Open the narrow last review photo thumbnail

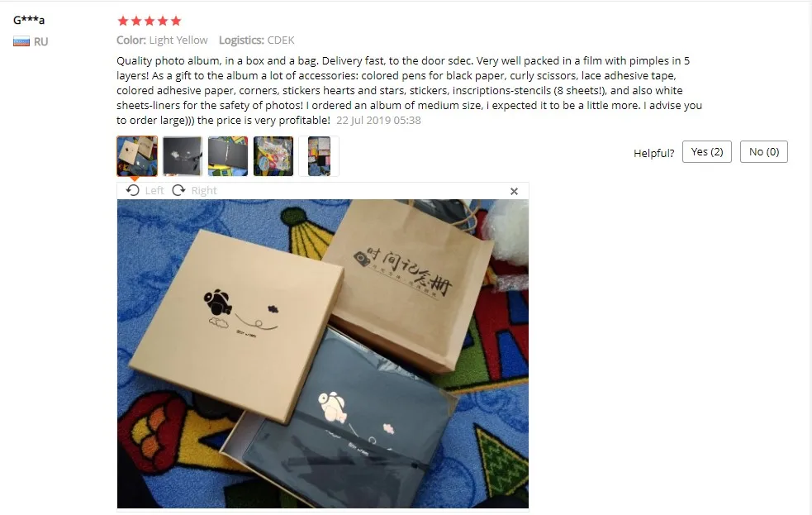pyautogui.click(x=319, y=156)
